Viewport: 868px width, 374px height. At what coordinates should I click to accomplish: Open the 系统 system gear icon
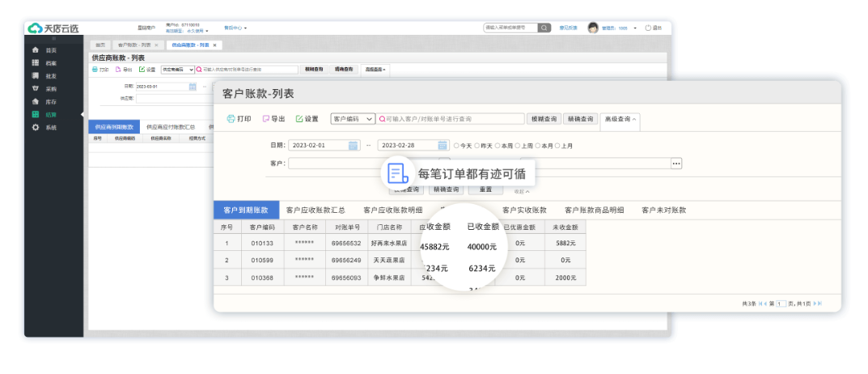tap(36, 127)
